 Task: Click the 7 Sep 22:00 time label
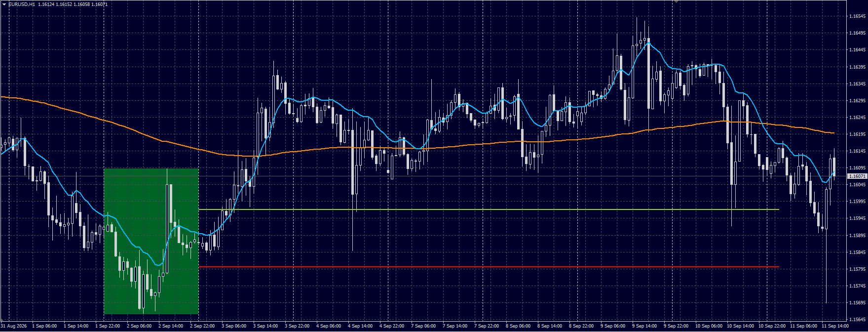pos(487,326)
